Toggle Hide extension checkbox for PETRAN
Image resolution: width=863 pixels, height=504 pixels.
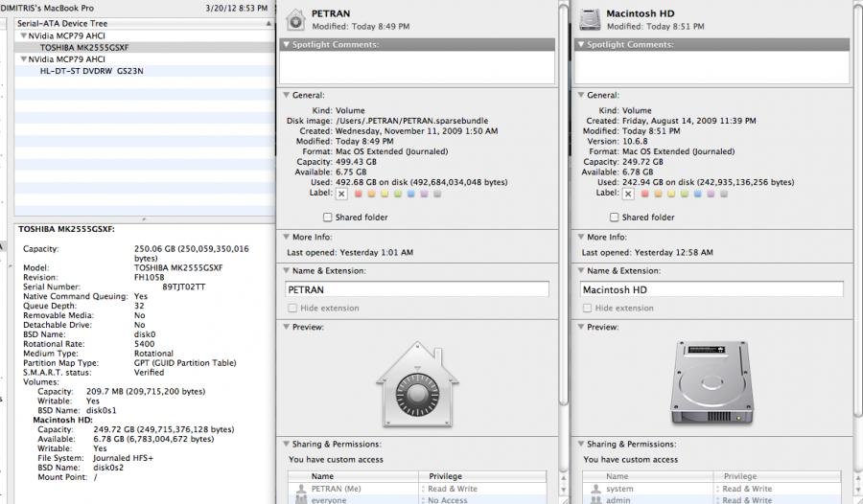pyautogui.click(x=292, y=309)
